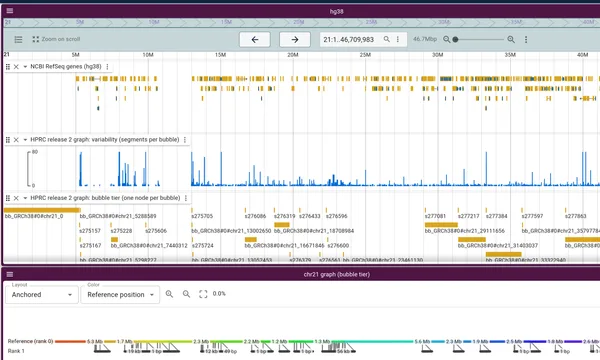
Task: Select feature bb_GRCh38#0#chr21_16671846
Action: (x=251, y=239)
